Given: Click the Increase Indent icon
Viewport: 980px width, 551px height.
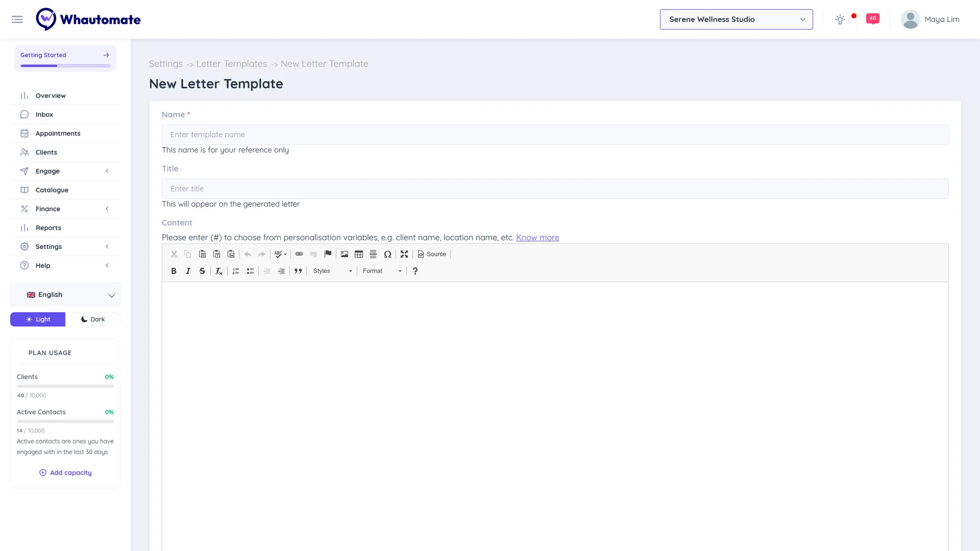Looking at the screenshot, I should pos(281,271).
